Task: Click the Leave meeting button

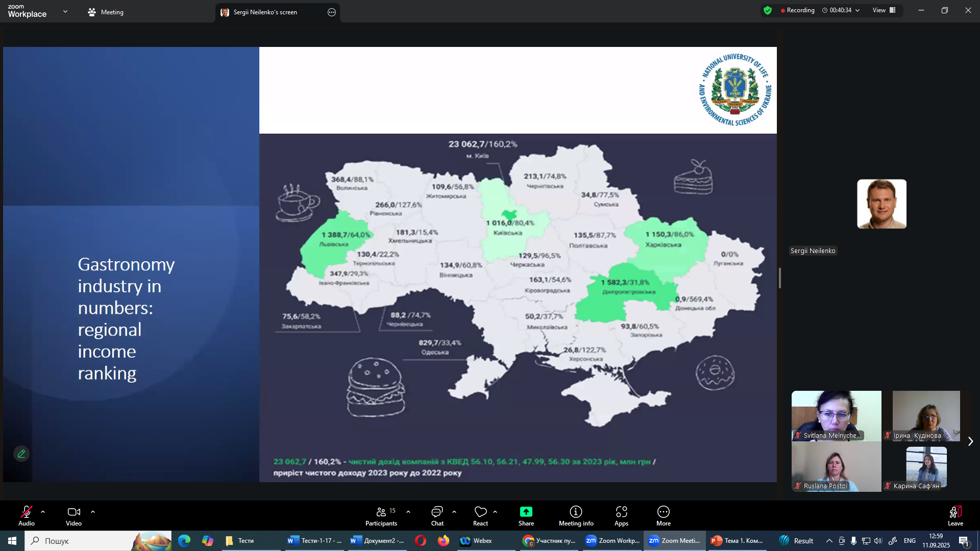Action: 955,516
